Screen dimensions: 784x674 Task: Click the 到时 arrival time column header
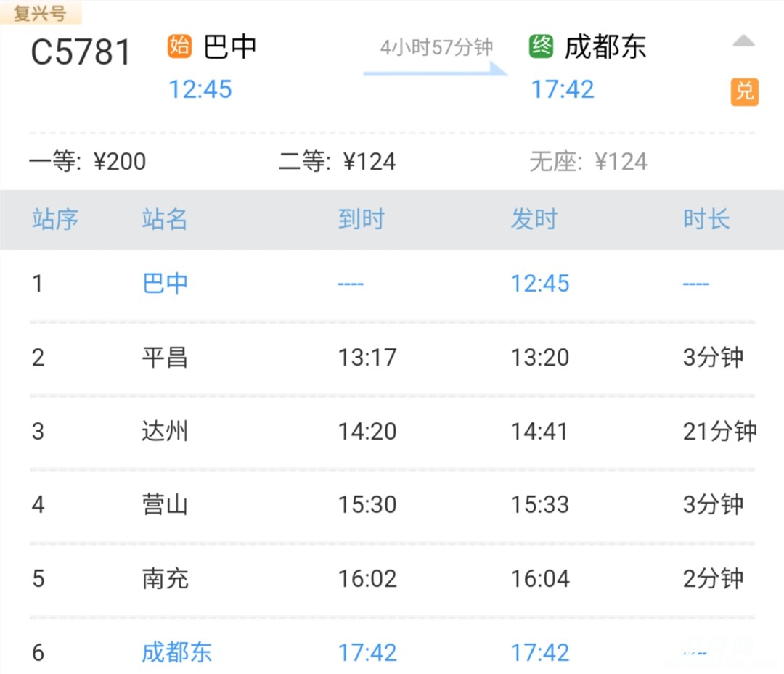coord(361,219)
